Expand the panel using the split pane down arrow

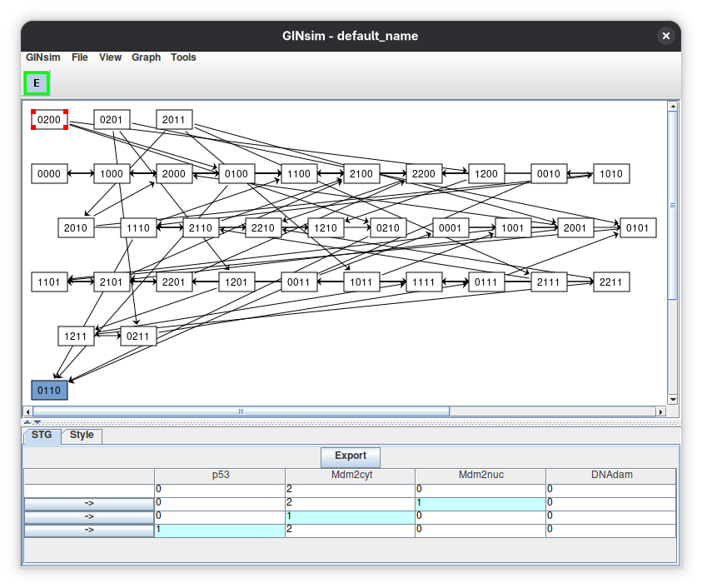(x=37, y=422)
